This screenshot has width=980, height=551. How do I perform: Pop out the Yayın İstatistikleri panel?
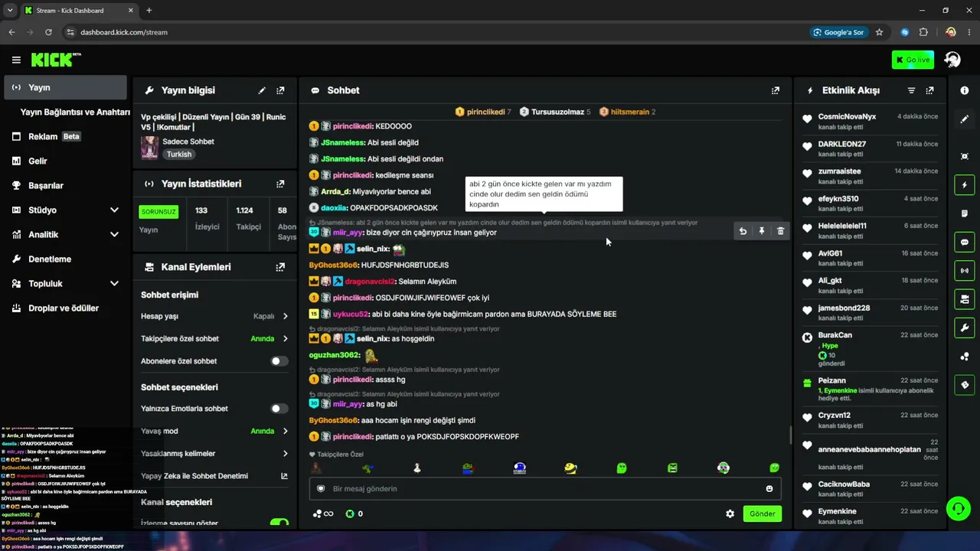[x=280, y=184]
